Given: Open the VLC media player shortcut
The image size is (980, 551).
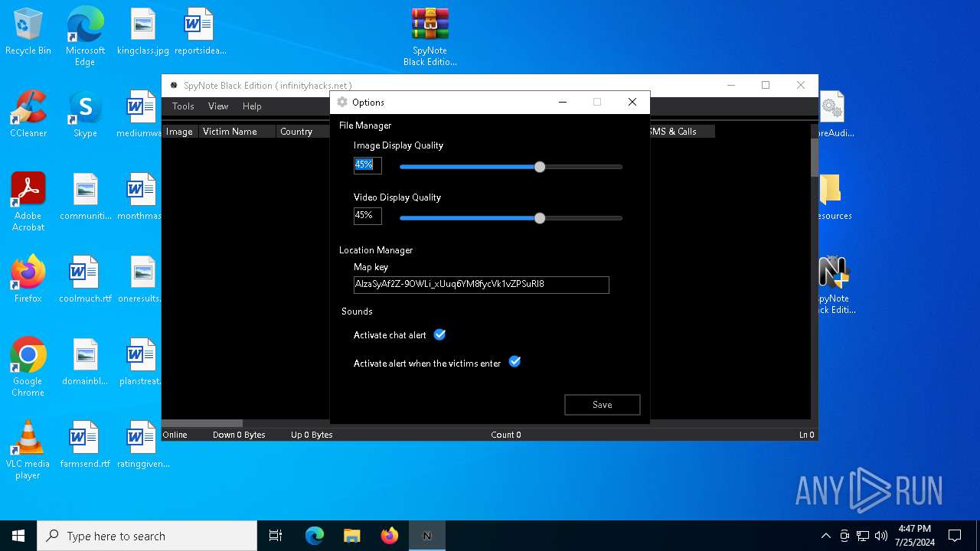Looking at the screenshot, I should pyautogui.click(x=28, y=450).
